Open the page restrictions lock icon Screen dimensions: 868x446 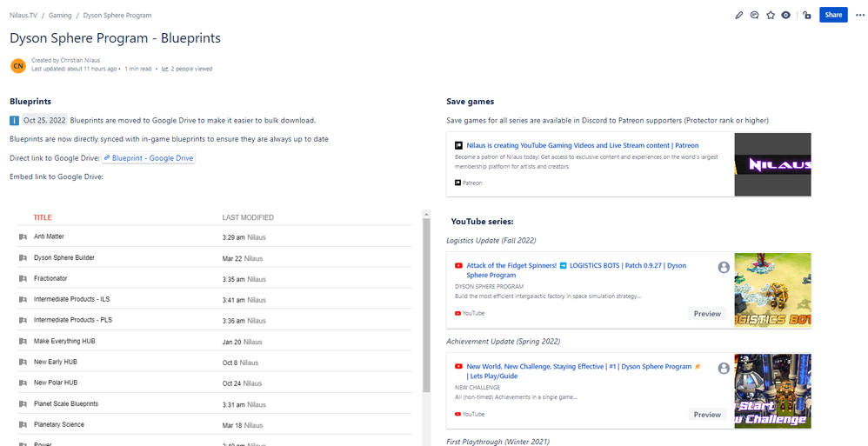(807, 16)
